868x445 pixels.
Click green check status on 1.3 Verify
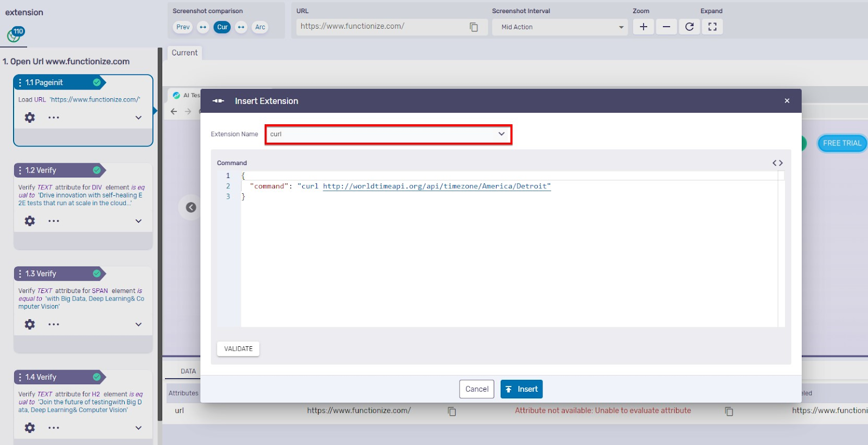[97, 274]
